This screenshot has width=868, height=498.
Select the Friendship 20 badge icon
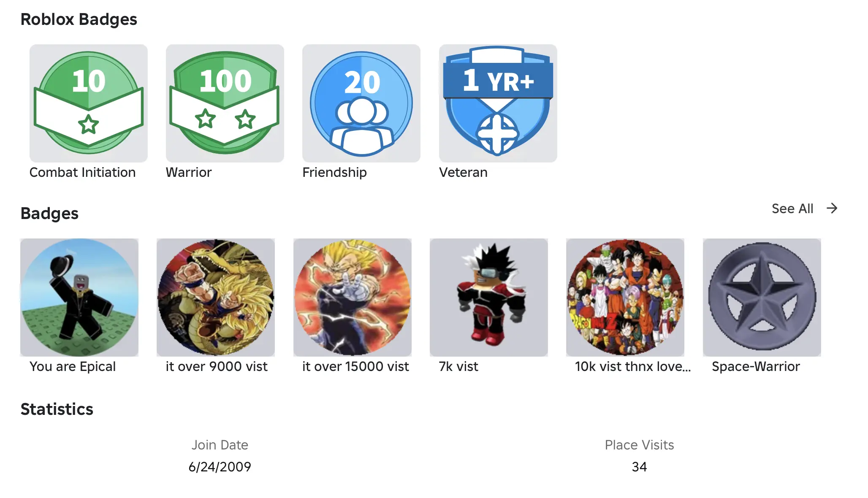click(361, 103)
